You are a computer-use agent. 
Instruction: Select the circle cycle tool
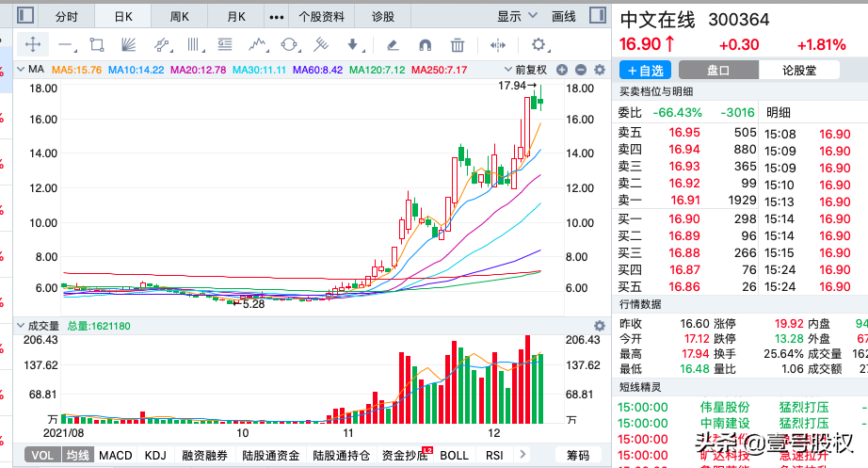289,45
